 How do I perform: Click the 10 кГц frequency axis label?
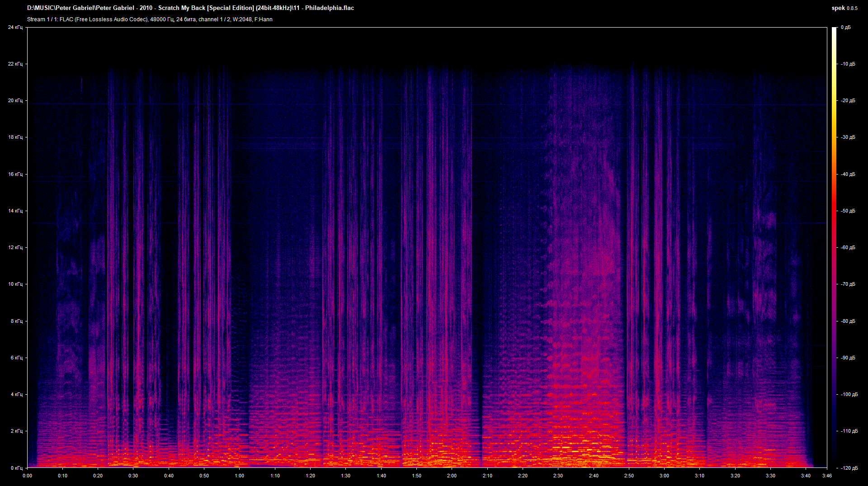click(15, 284)
